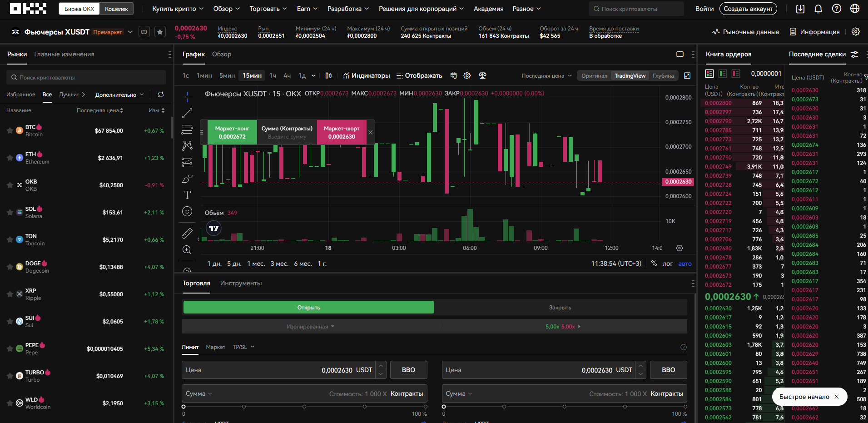Viewport: 868px width, 423px height.
Task: Open Изолированная margin mode dropdown
Action: tap(310, 326)
